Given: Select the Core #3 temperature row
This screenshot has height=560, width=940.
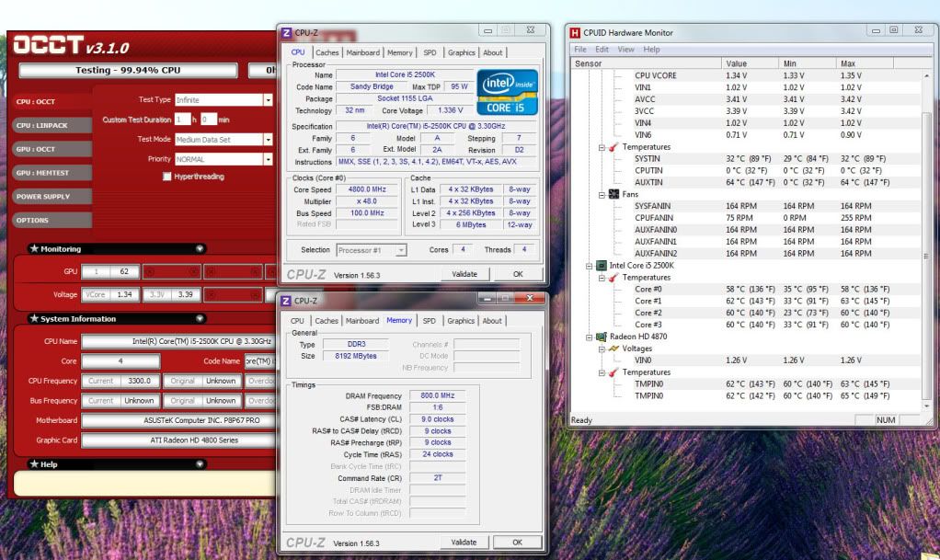Looking at the screenshot, I should [748, 325].
